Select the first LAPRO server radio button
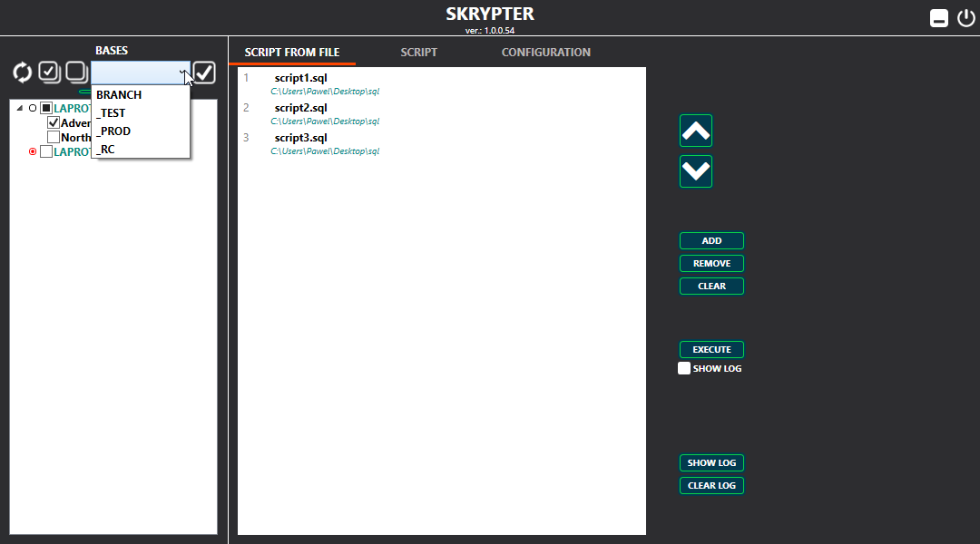The width and height of the screenshot is (980, 544). (x=33, y=108)
